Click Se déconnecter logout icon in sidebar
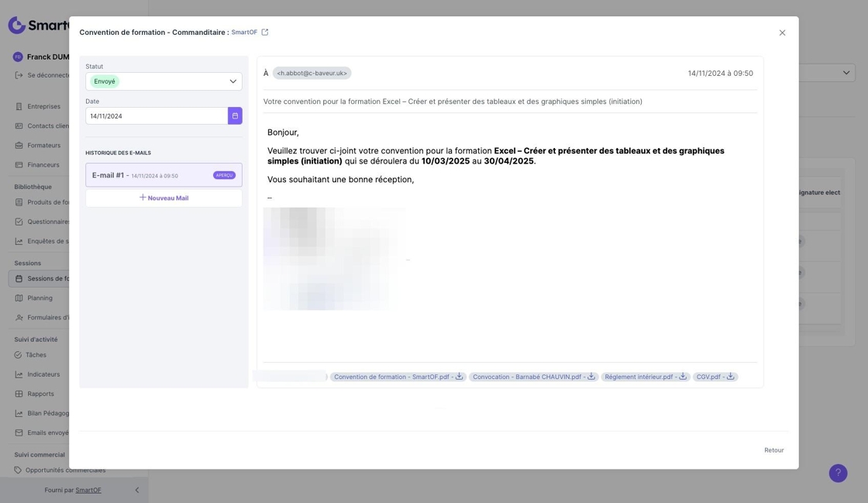 (19, 75)
